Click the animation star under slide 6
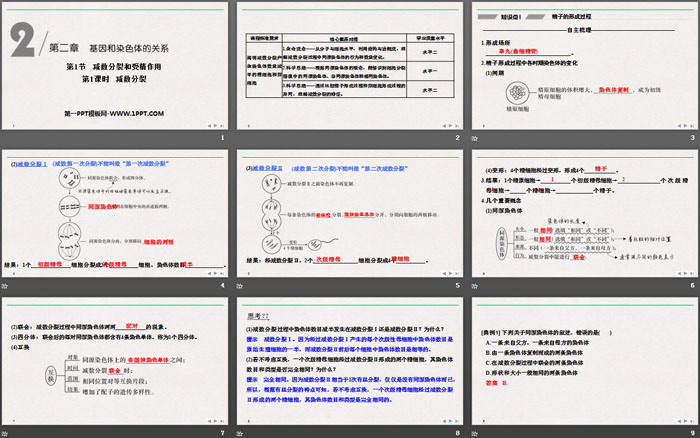Screen dimensions: 700x438 pyautogui.click(x=475, y=286)
